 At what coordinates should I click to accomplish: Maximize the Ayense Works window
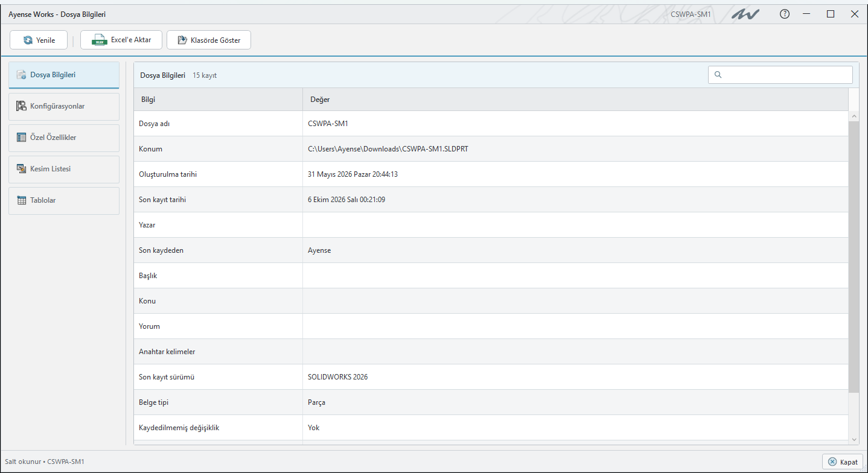click(x=831, y=14)
